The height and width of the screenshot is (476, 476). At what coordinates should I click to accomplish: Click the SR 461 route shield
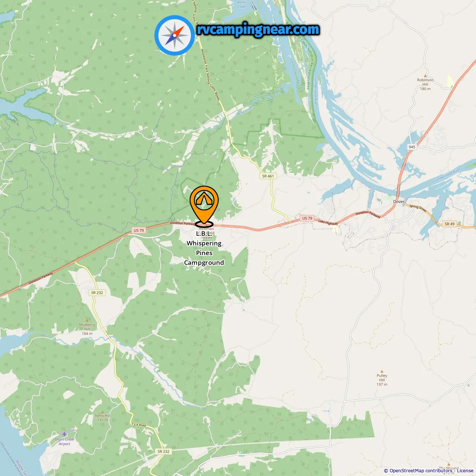[268, 176]
